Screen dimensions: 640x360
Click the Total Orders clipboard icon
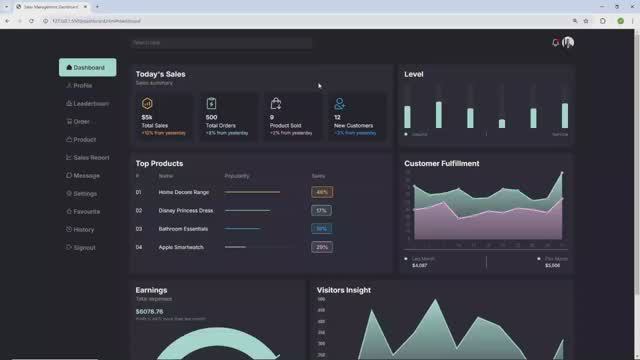[x=211, y=103]
